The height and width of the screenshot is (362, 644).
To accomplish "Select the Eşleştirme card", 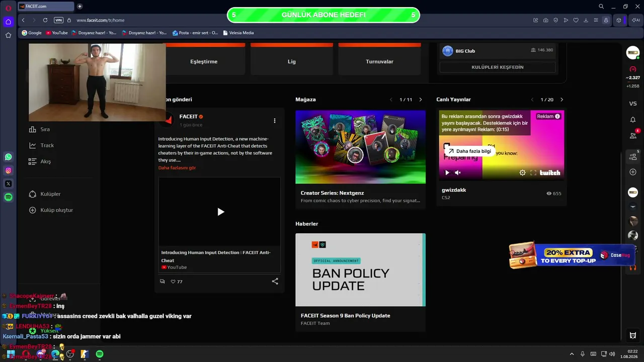I will click(x=204, y=59).
